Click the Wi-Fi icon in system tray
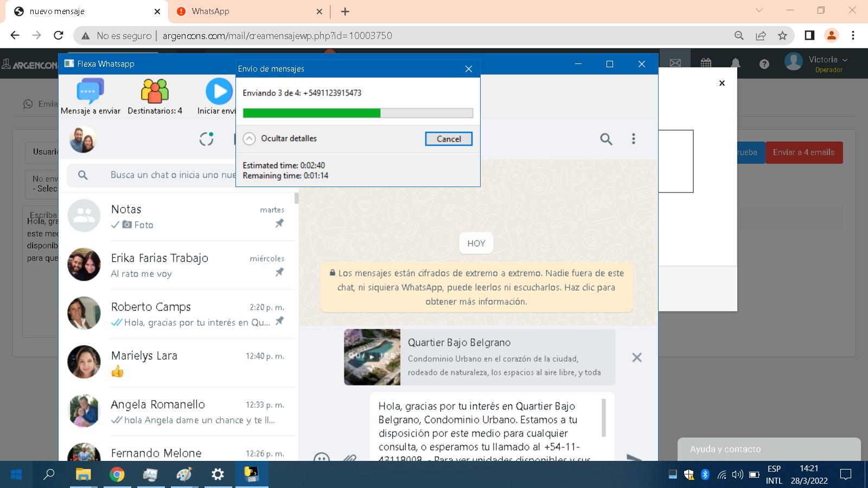Image resolution: width=868 pixels, height=488 pixels. pyautogui.click(x=722, y=475)
